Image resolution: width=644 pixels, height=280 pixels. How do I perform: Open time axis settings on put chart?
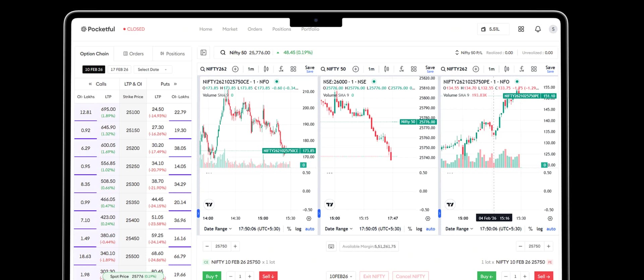click(550, 219)
